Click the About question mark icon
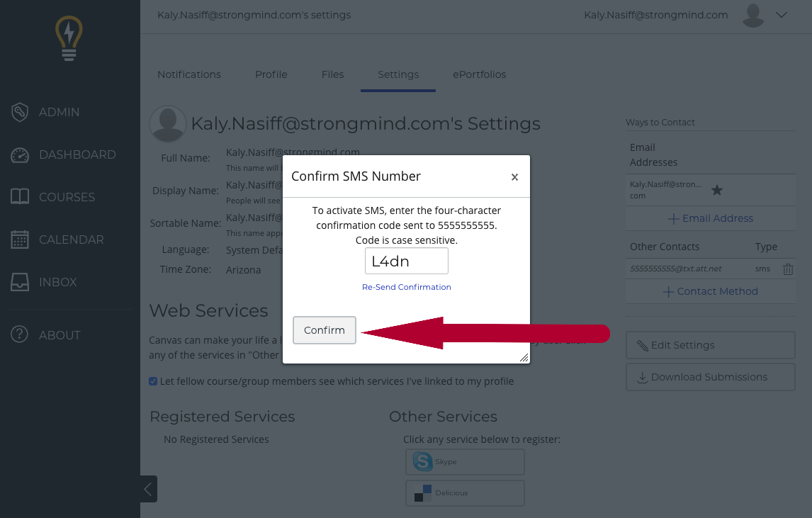812x518 pixels. pyautogui.click(x=20, y=334)
